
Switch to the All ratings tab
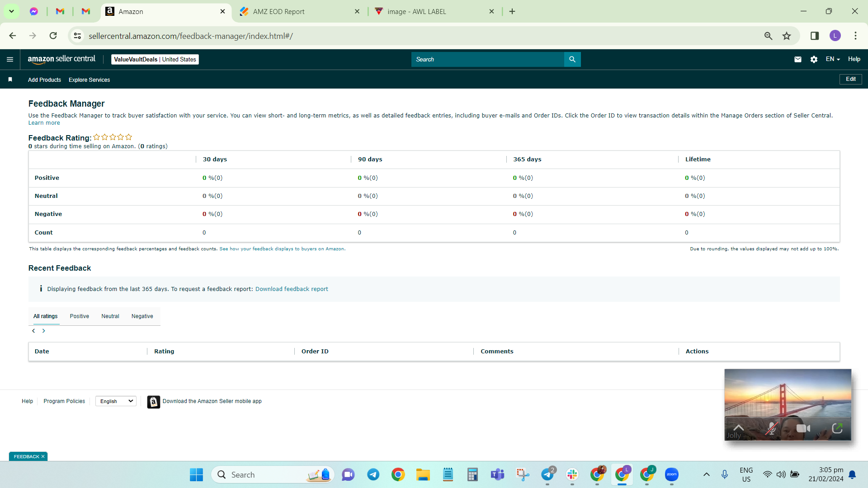pos(46,316)
